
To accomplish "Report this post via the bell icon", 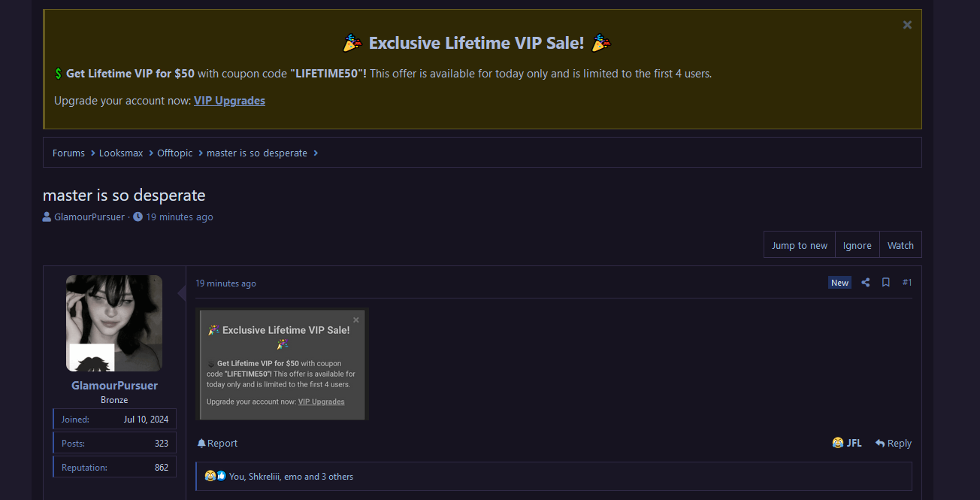I will pos(217,444).
